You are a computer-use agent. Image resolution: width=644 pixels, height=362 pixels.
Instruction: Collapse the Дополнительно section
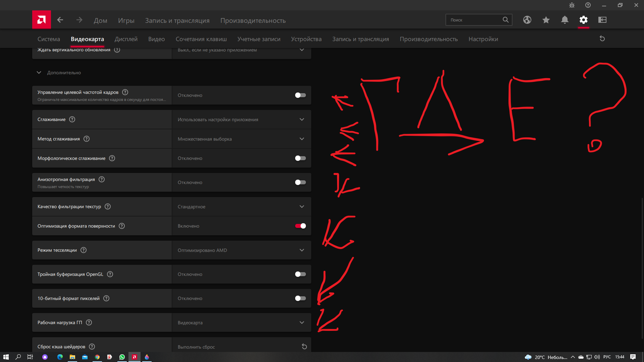pyautogui.click(x=39, y=73)
